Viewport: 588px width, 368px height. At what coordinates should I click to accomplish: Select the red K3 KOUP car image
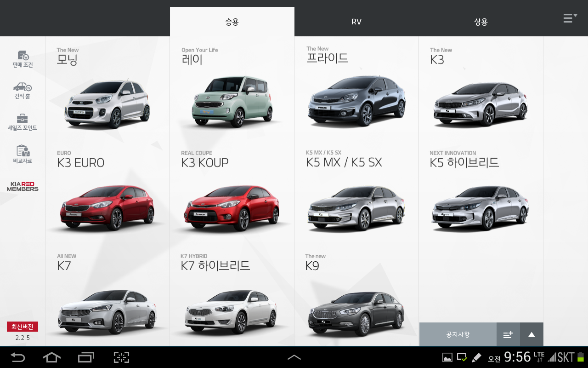232,207
